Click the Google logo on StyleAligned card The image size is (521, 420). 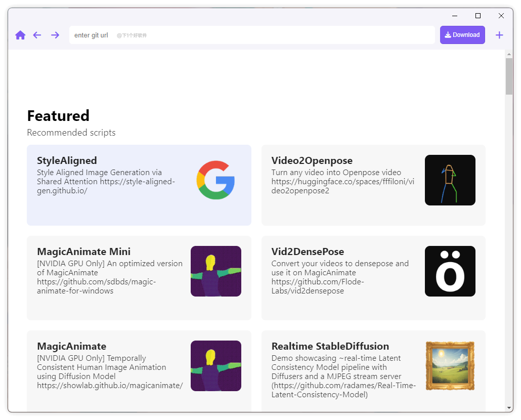pyautogui.click(x=215, y=180)
